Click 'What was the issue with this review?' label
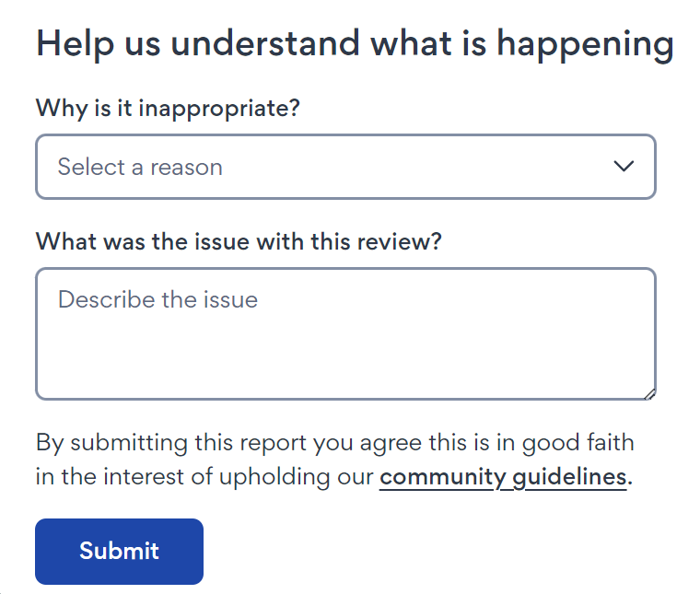 point(239,241)
